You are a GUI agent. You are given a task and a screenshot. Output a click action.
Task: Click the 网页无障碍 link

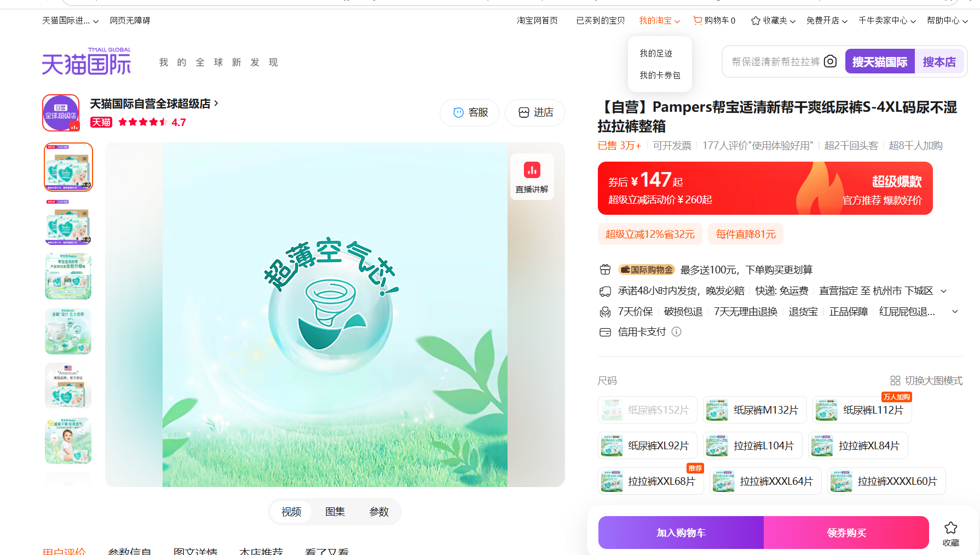[130, 21]
